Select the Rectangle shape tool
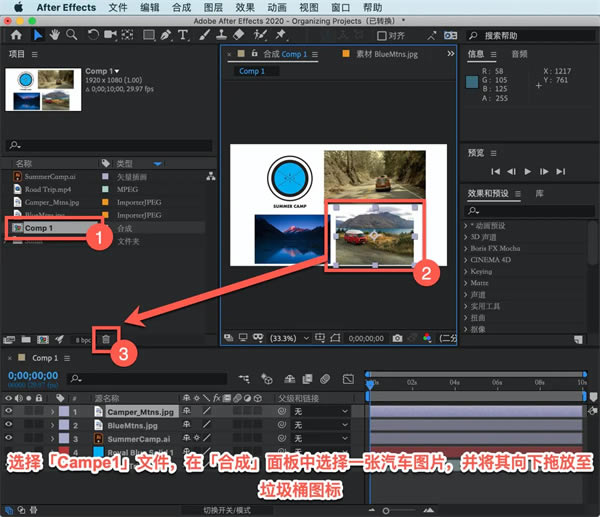Screen dimensions: 600x517 148,36
